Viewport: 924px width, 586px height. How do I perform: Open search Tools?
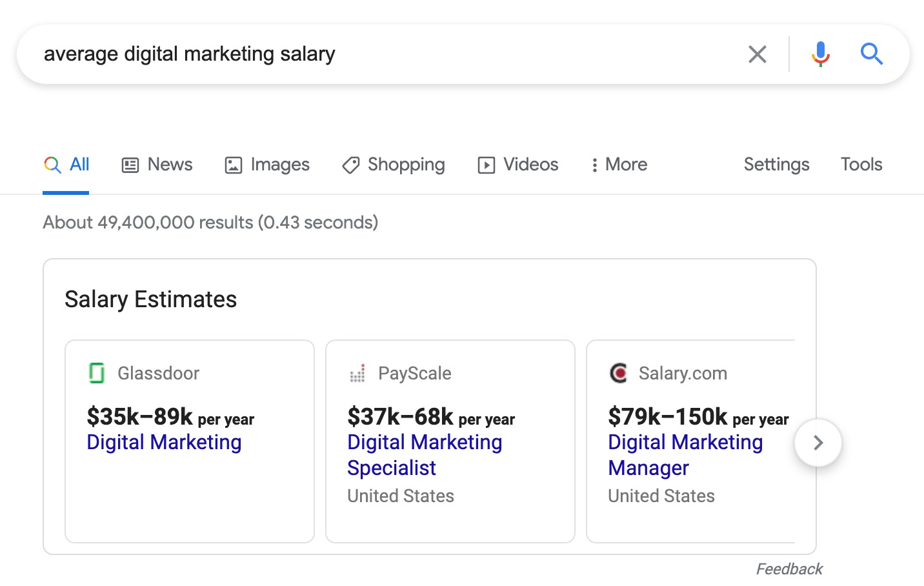[x=861, y=165]
